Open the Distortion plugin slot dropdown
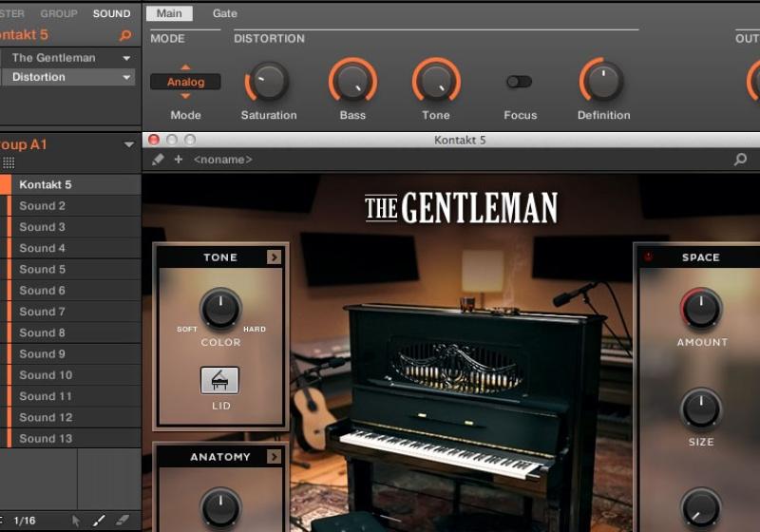Screen dimensions: 760x532 click(126, 78)
